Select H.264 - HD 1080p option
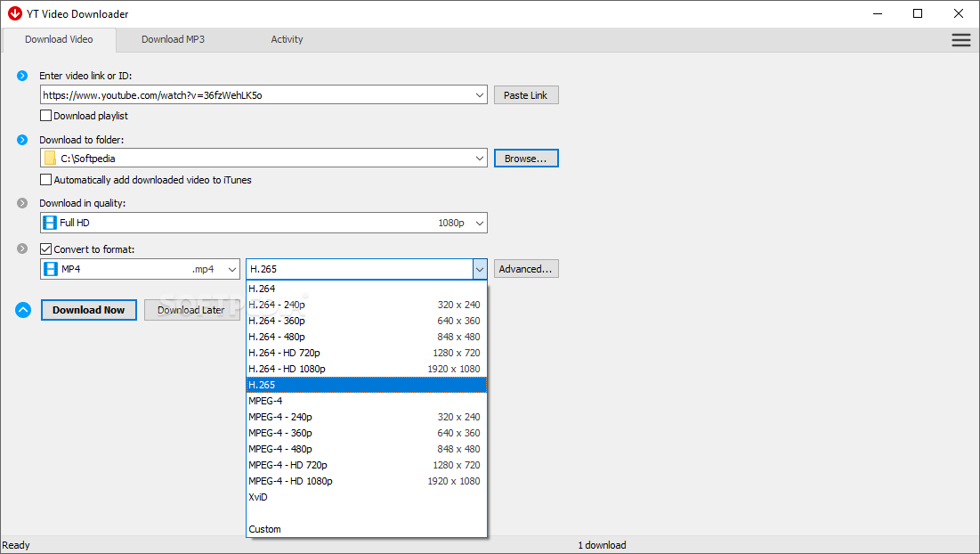Image resolution: width=980 pixels, height=554 pixels. [366, 369]
